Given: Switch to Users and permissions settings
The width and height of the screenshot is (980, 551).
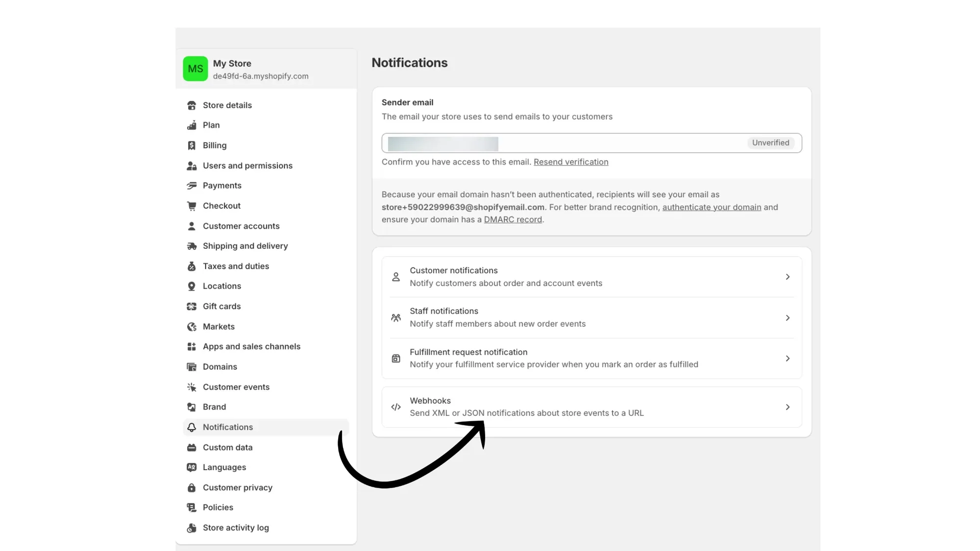Looking at the screenshot, I should click(x=247, y=166).
